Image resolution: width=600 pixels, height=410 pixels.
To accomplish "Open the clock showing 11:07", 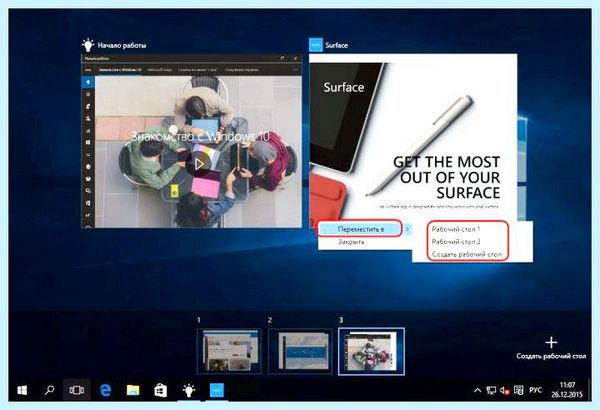I will click(x=567, y=390).
